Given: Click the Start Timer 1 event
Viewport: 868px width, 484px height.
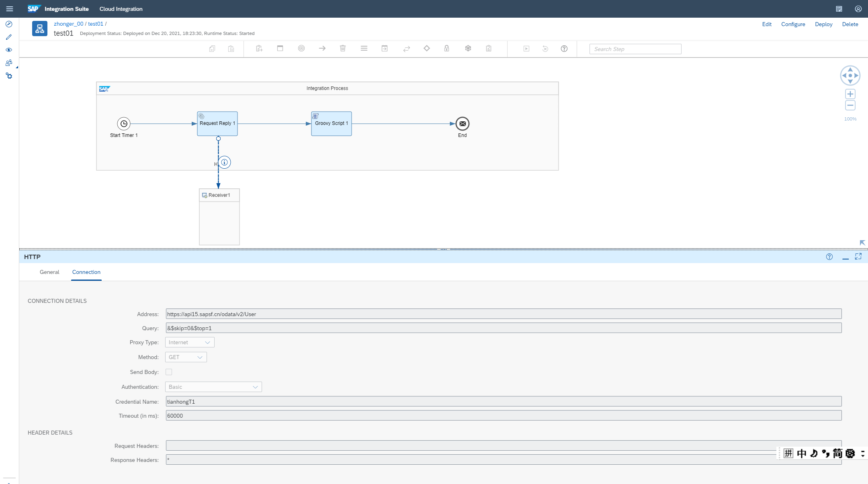Looking at the screenshot, I should [124, 124].
